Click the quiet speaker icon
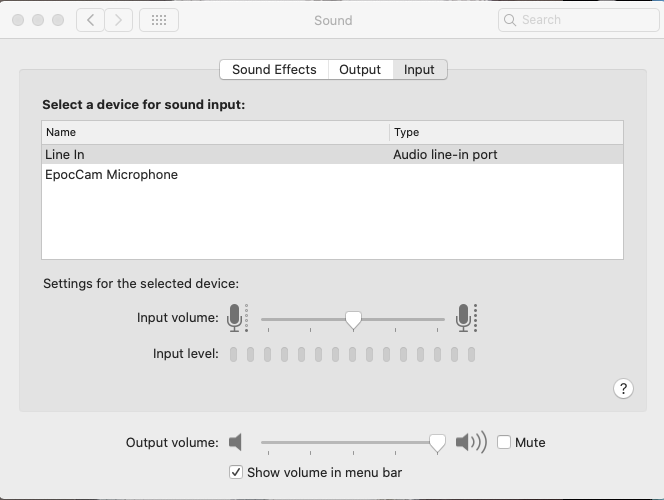Screen dimensions: 664x500 pos(235,442)
